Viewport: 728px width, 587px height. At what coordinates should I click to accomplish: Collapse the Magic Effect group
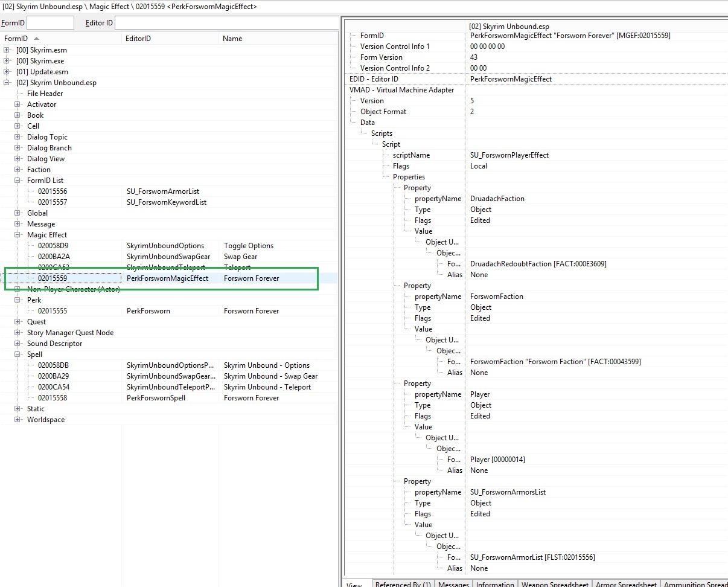coord(18,235)
